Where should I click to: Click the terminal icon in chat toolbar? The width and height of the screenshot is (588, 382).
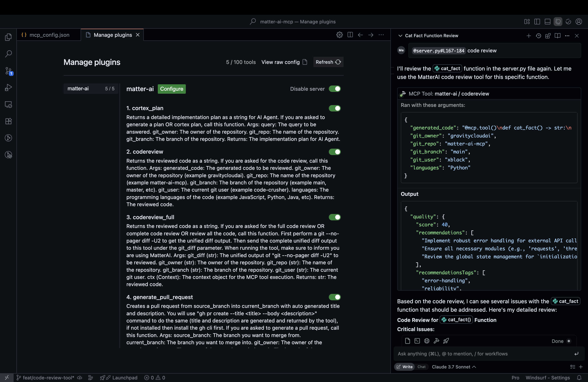[x=417, y=341]
